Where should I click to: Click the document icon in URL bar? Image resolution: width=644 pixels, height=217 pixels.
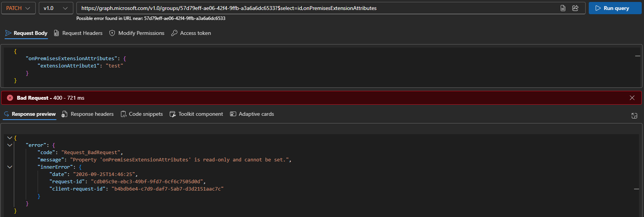pyautogui.click(x=563, y=8)
